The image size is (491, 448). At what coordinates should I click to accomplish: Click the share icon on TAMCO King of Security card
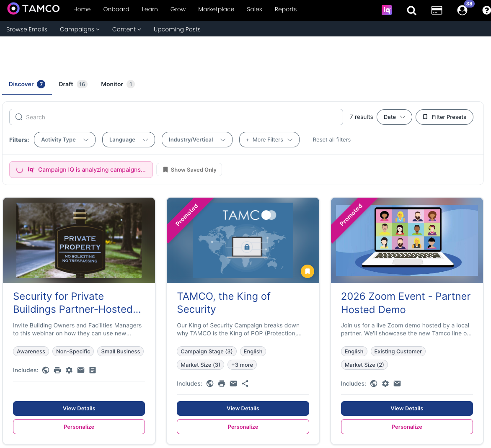(x=245, y=384)
